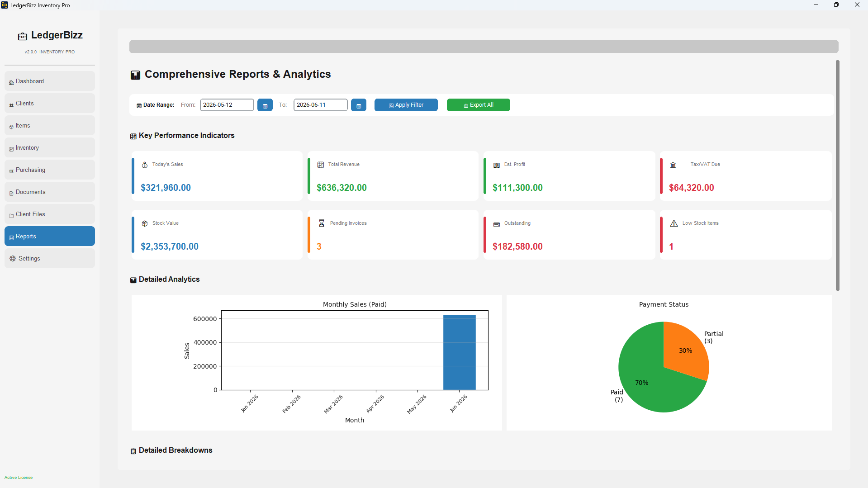Click the Low Stock Items warning icon
This screenshot has width=868, height=488.
[674, 223]
